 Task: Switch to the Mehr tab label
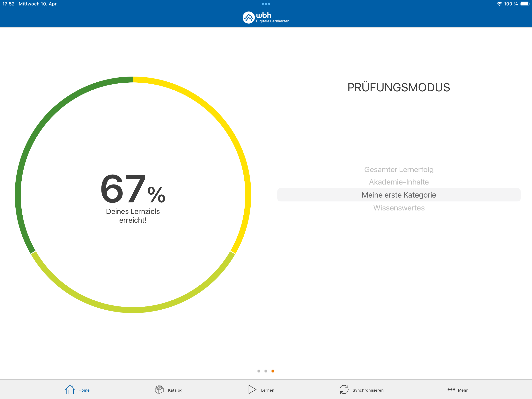click(x=463, y=390)
